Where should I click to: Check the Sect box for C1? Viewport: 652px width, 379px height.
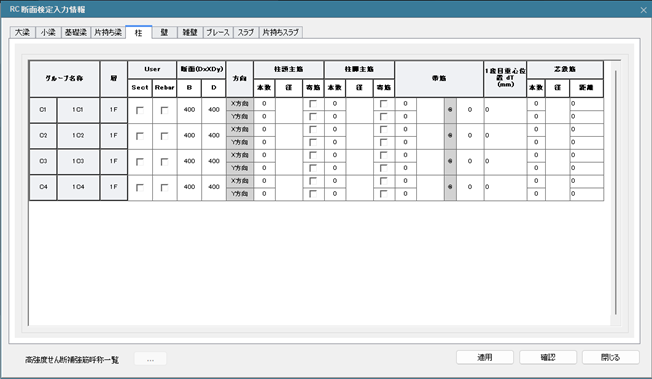pos(140,111)
